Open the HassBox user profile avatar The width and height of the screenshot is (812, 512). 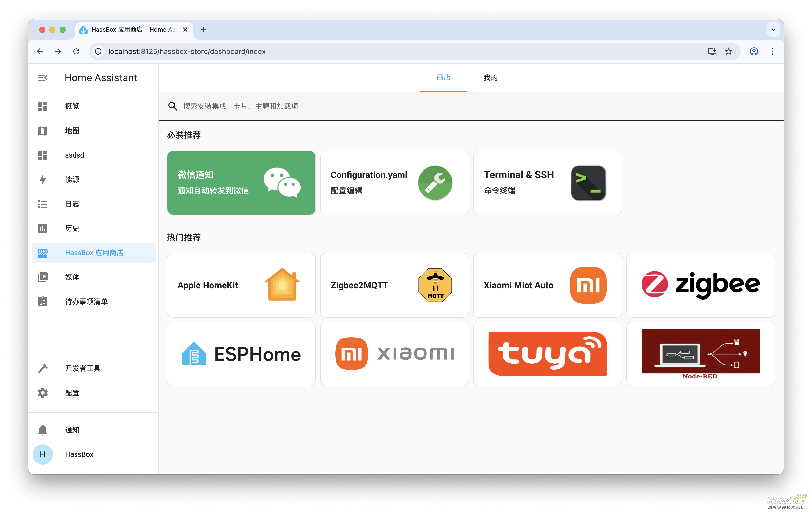(x=42, y=454)
